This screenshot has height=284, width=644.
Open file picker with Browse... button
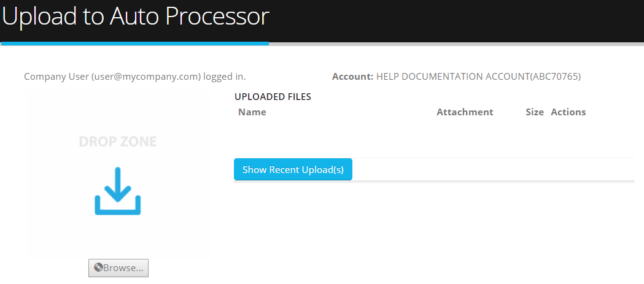118,268
